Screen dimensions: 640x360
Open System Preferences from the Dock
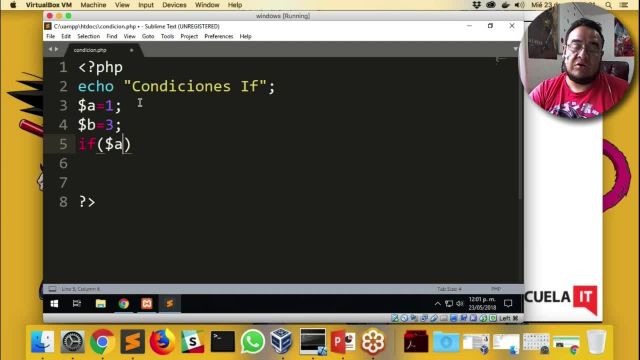point(72,341)
